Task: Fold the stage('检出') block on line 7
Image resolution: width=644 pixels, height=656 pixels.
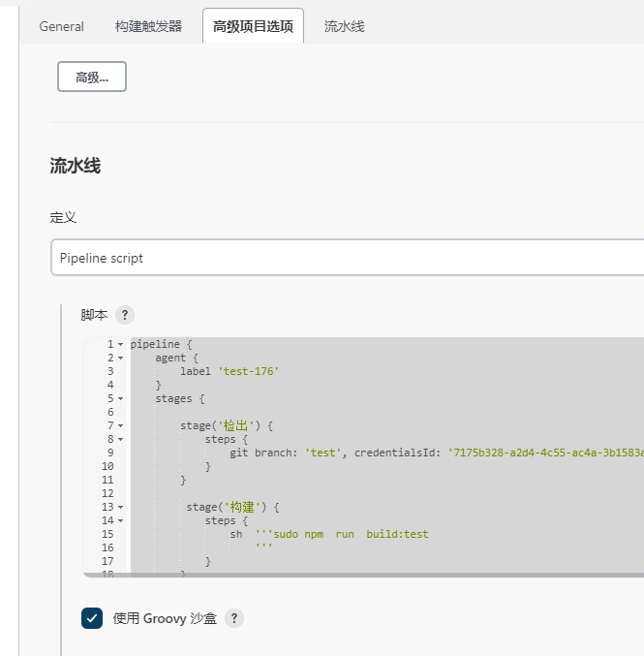Action: (120, 426)
